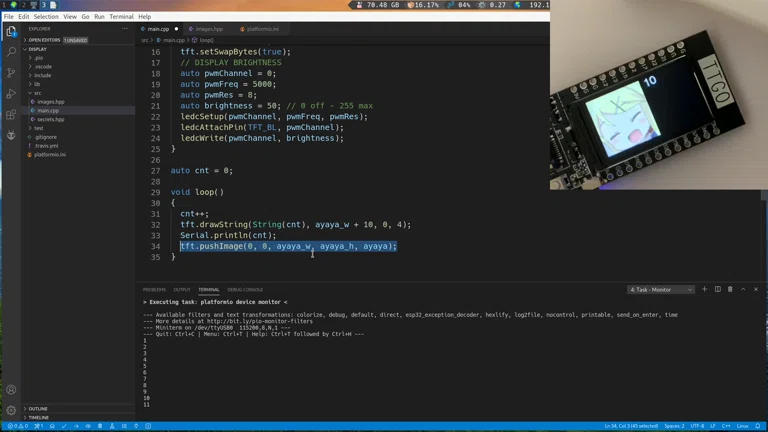Open .gitignore in the file tree

tap(46, 137)
